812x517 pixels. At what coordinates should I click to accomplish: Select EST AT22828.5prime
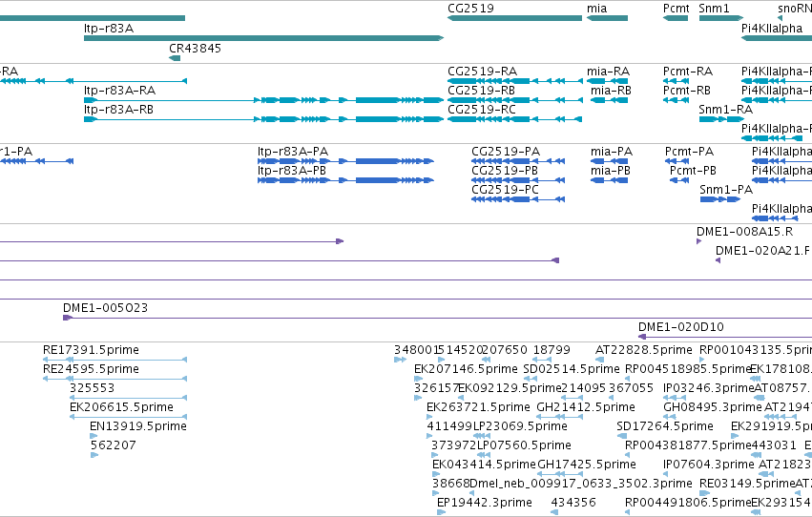point(599,360)
